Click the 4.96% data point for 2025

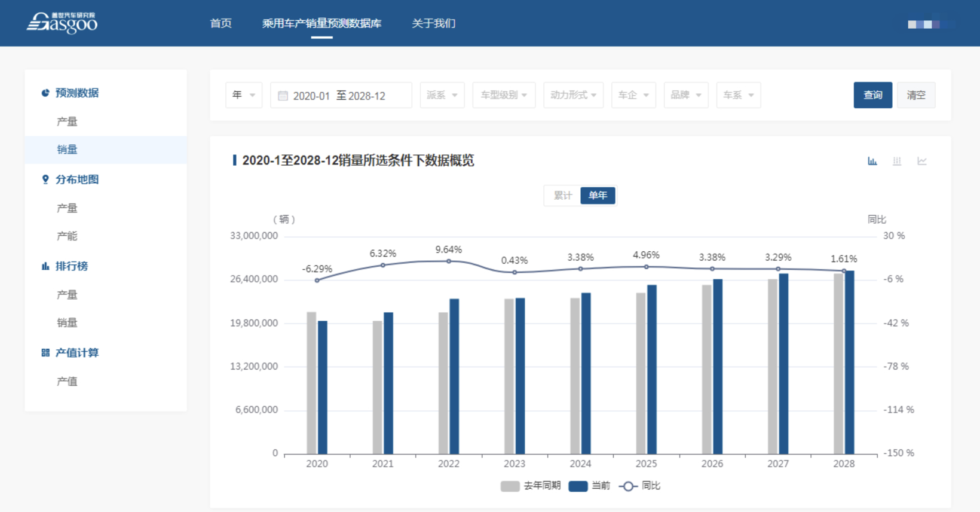[x=646, y=267]
